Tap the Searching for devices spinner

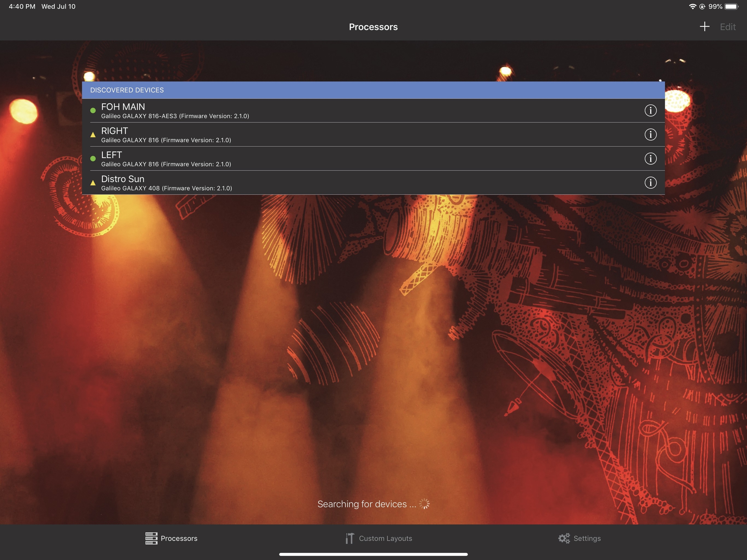[424, 504]
